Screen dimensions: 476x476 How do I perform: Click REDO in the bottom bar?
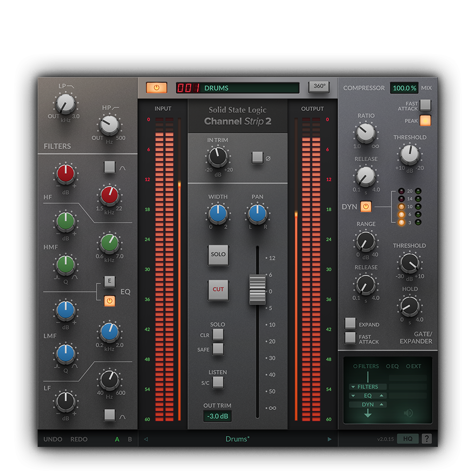pyautogui.click(x=79, y=439)
